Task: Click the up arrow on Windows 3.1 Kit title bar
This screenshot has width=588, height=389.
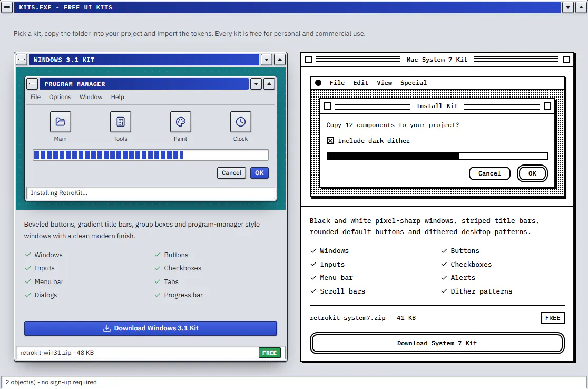Action: pyautogui.click(x=280, y=59)
